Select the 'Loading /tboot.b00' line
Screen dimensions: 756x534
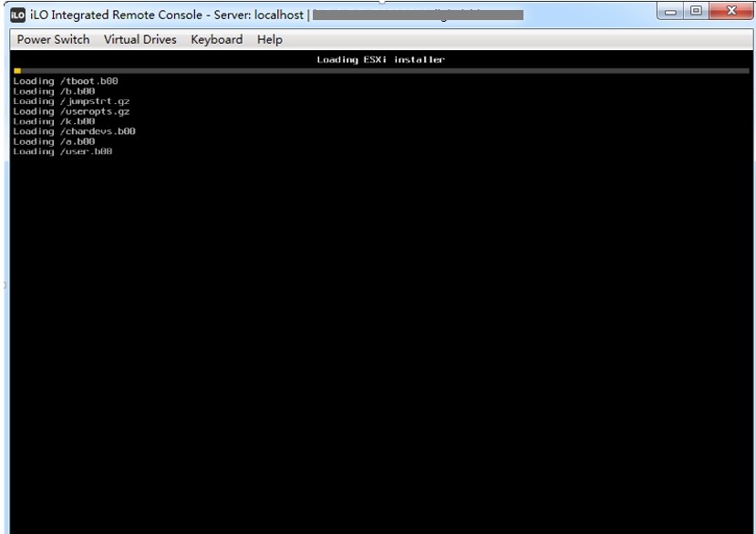pyautogui.click(x=66, y=81)
